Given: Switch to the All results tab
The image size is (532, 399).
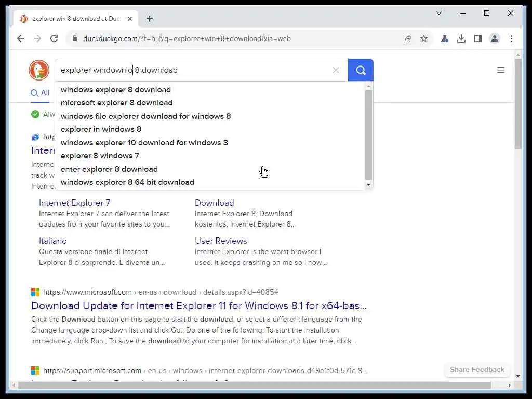Looking at the screenshot, I should pos(40,93).
